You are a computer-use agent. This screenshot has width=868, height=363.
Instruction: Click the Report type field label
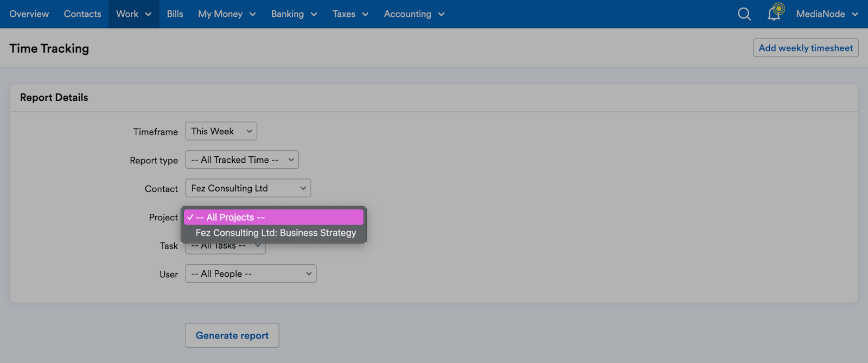(x=154, y=161)
